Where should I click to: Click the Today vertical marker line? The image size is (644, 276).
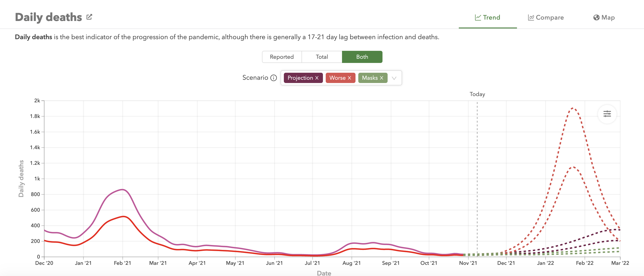477,175
